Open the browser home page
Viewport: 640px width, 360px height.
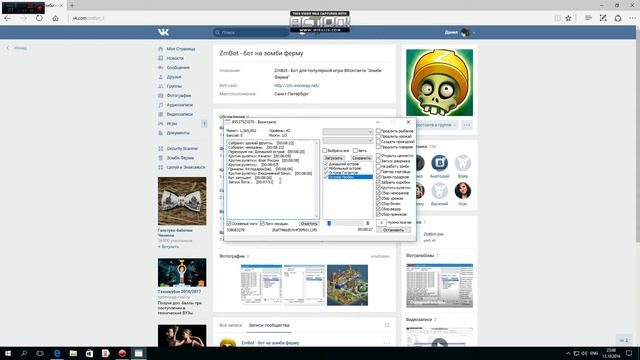[x=56, y=18]
